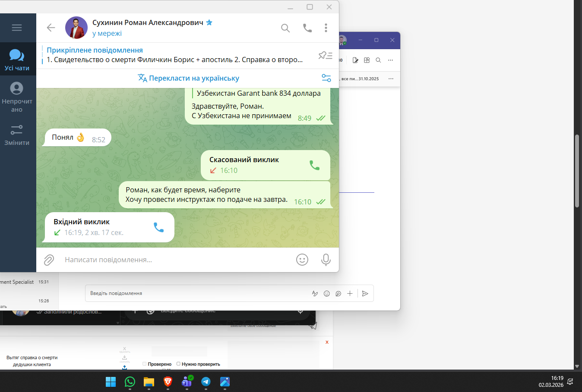Open WhatsApp from the taskbar
Screen dimensions: 582x392
click(130, 382)
